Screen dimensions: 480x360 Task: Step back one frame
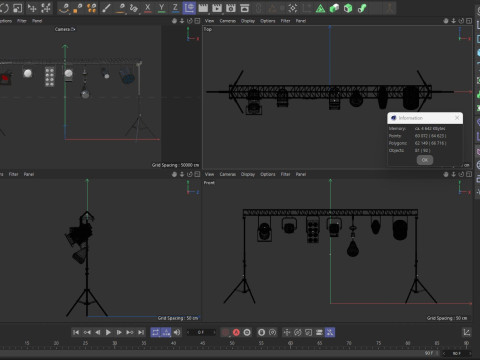click(98, 332)
